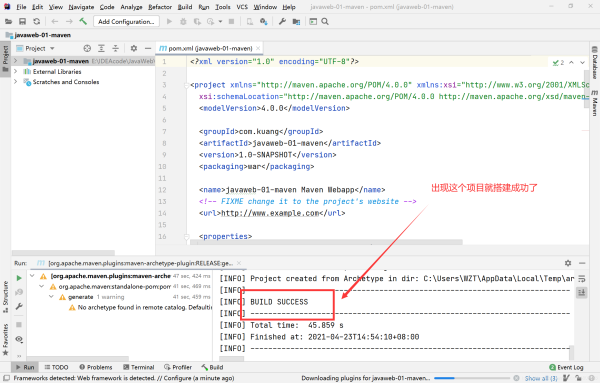Image resolution: width=600 pixels, height=383 pixels.
Task: Toggle scroll to end in console
Action: click(x=582, y=293)
